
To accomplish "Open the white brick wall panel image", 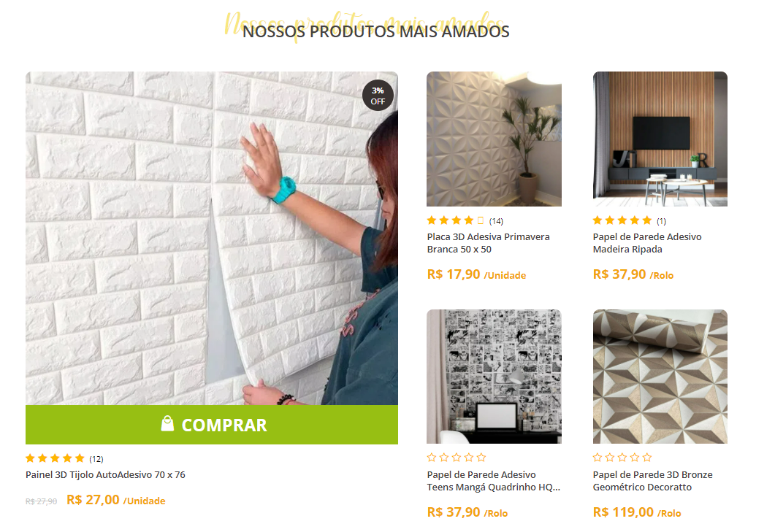I will pos(212,239).
